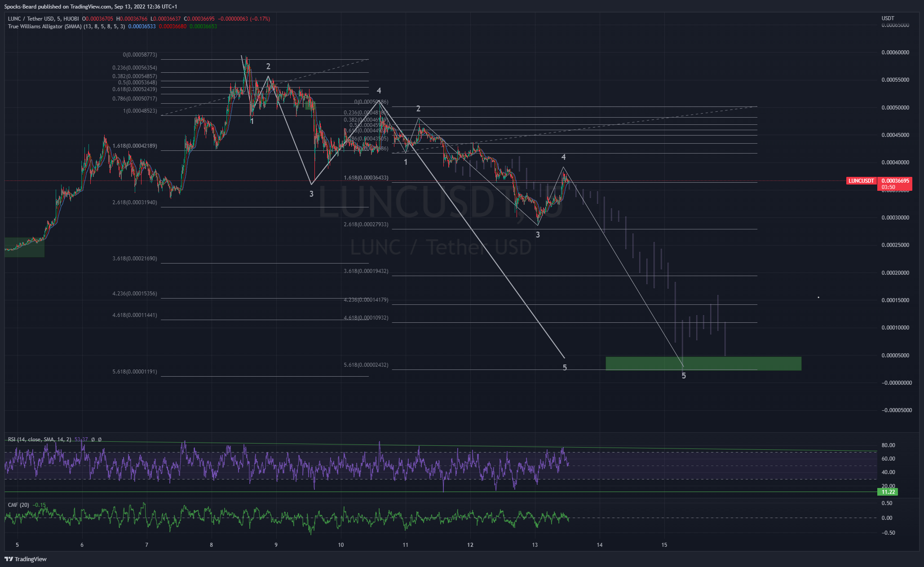Click the 0.618(0.00052439) Fibonacci label
The width and height of the screenshot is (924, 567).
135,89
